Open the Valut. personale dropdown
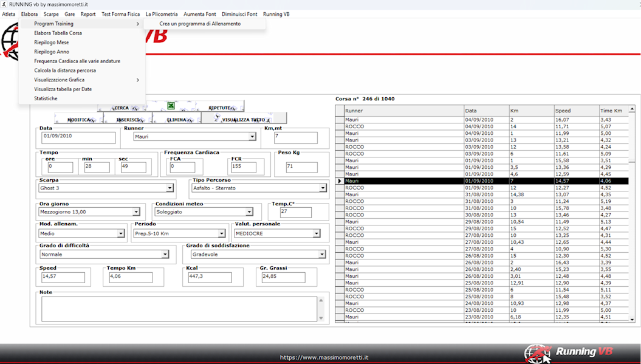641x364 pixels. [x=317, y=233]
